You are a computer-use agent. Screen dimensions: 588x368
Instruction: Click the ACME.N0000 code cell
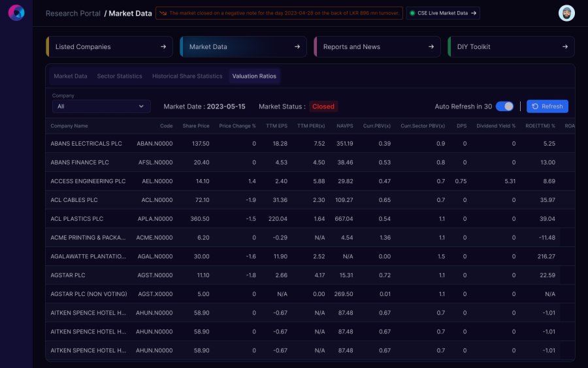[x=154, y=237]
